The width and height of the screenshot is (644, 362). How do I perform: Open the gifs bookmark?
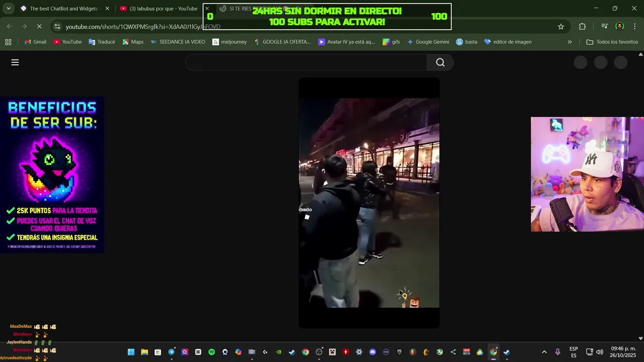tap(391, 42)
